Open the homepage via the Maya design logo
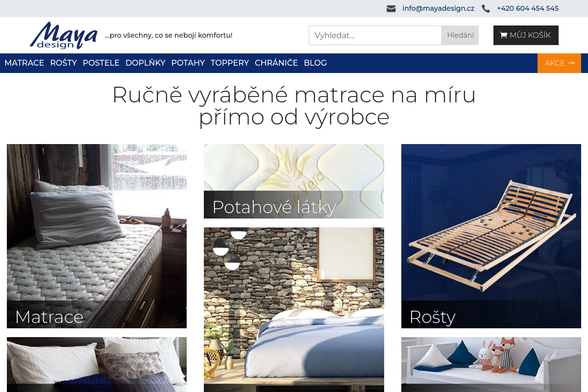The width and height of the screenshot is (588, 392). 64,35
